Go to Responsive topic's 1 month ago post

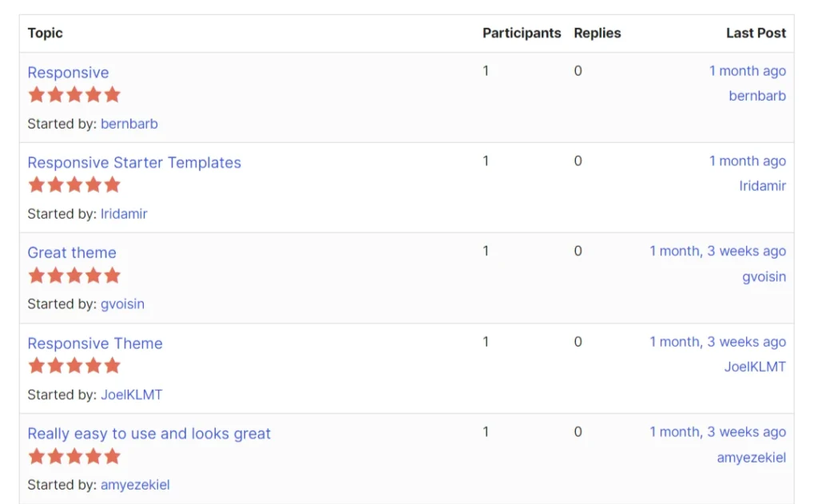pyautogui.click(x=747, y=71)
